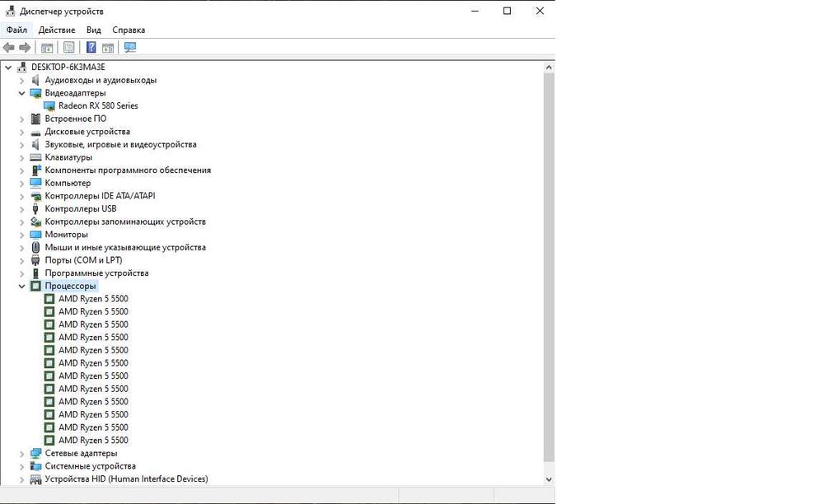
Task: Expand the Сетевые адаптеры branch
Action: tap(21, 453)
